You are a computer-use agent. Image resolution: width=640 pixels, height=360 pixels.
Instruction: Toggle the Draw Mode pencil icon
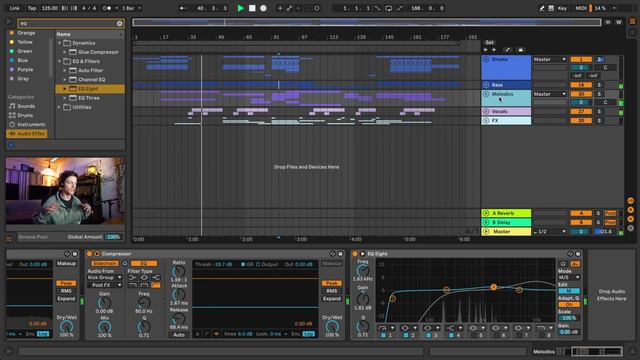click(x=542, y=8)
